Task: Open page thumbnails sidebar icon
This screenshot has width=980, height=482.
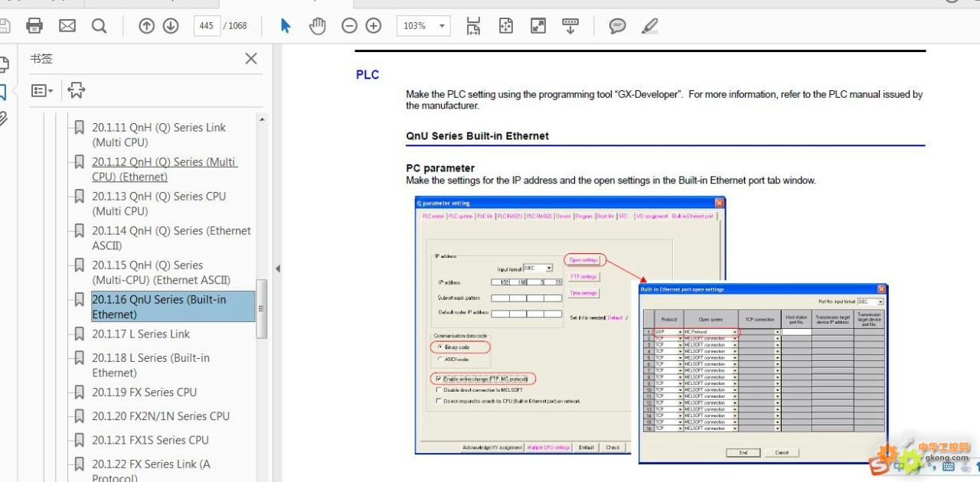Action: tap(3, 64)
